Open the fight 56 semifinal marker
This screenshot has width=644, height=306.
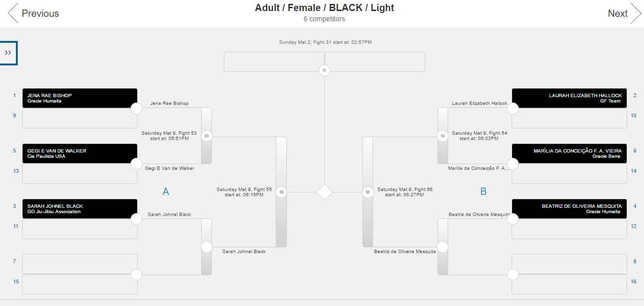tap(368, 192)
